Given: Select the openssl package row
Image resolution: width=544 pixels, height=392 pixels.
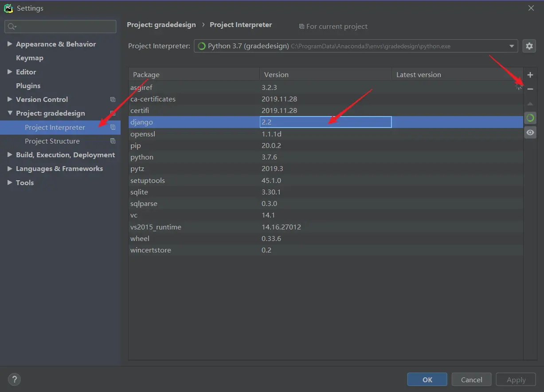Looking at the screenshot, I should click(326, 134).
